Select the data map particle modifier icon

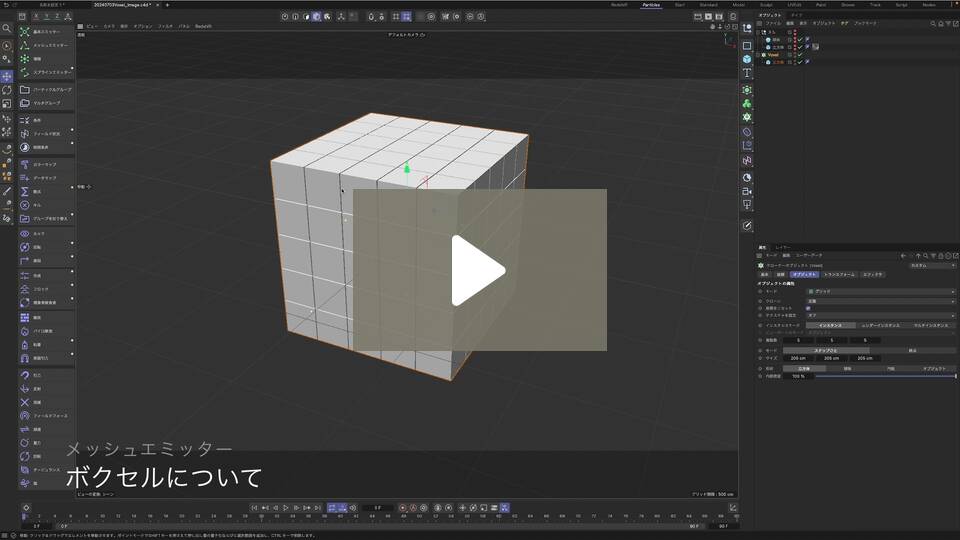[24, 178]
